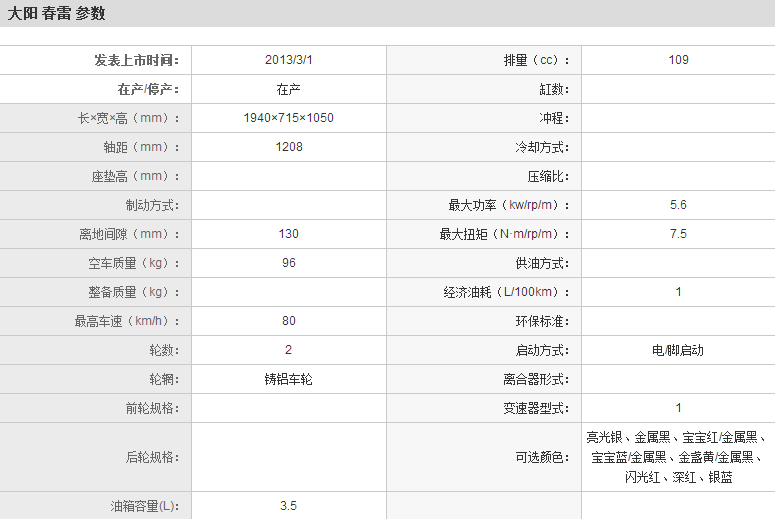Select the 铸铝车轮 wheel rim value
The height and width of the screenshot is (519, 775).
(288, 379)
